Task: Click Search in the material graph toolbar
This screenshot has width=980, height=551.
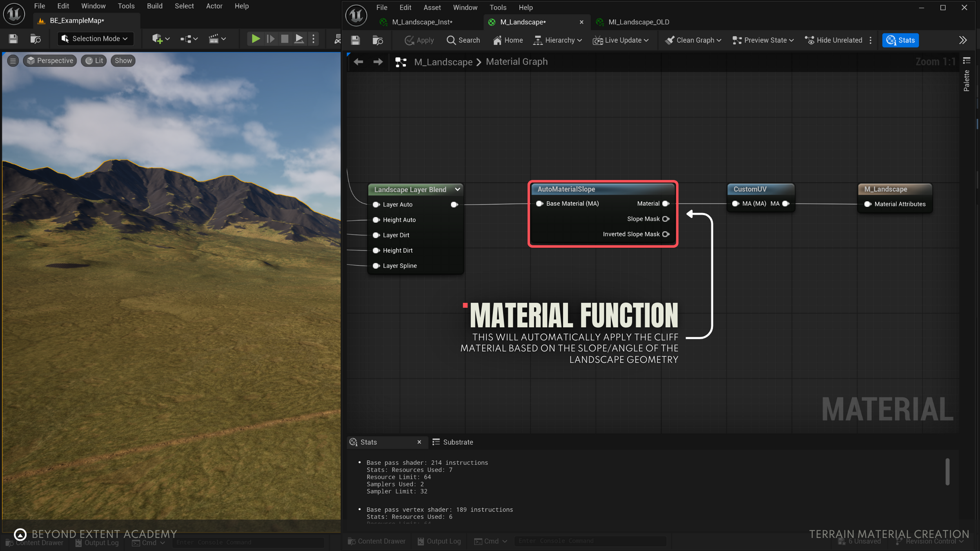Action: pos(463,40)
